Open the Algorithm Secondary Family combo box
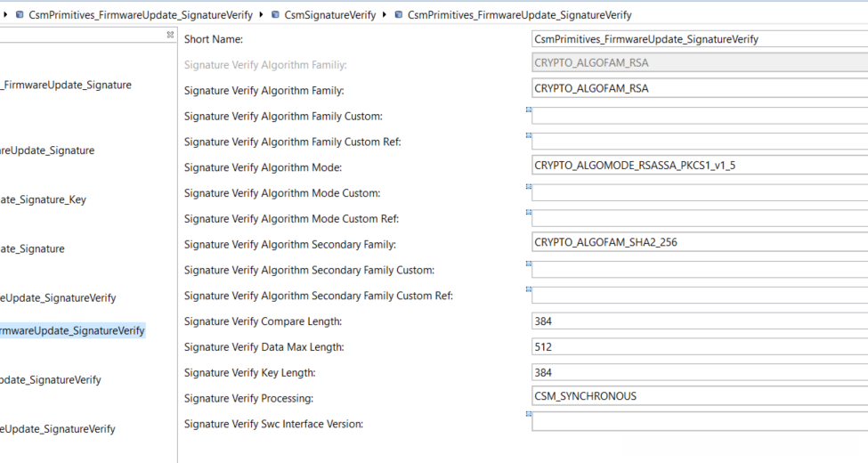Screen dimensions: 868x463 click(699, 242)
